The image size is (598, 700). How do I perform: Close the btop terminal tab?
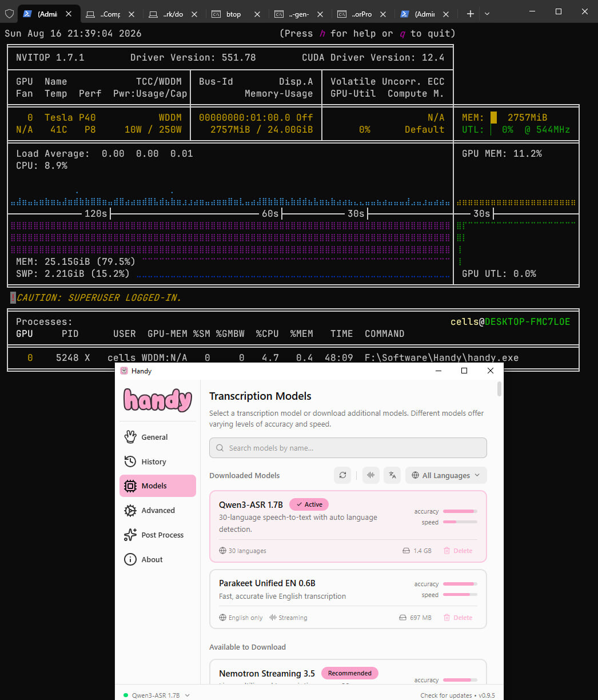click(x=257, y=14)
